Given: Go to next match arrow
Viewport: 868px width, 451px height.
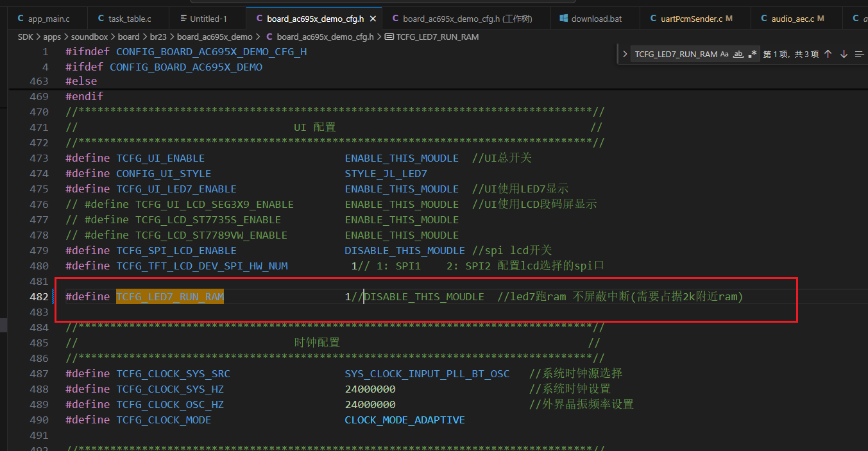Looking at the screenshot, I should [x=844, y=55].
